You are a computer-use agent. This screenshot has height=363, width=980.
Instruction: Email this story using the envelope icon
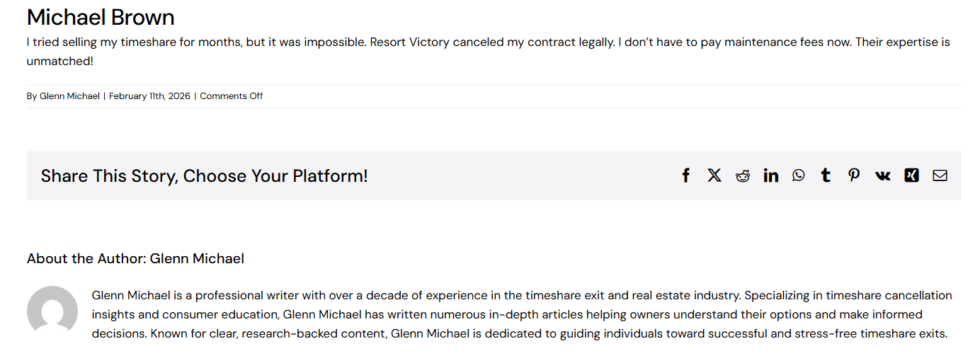940,175
